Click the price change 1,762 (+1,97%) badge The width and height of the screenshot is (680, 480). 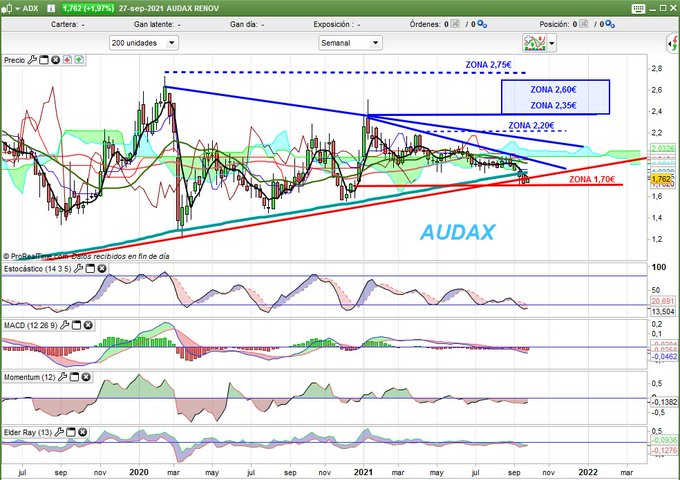click(88, 8)
